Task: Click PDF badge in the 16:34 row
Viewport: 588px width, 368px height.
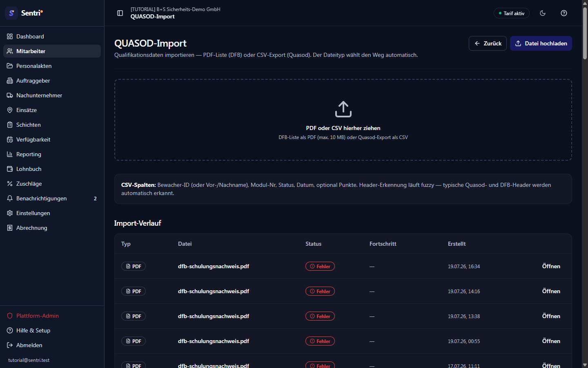Action: tap(134, 266)
